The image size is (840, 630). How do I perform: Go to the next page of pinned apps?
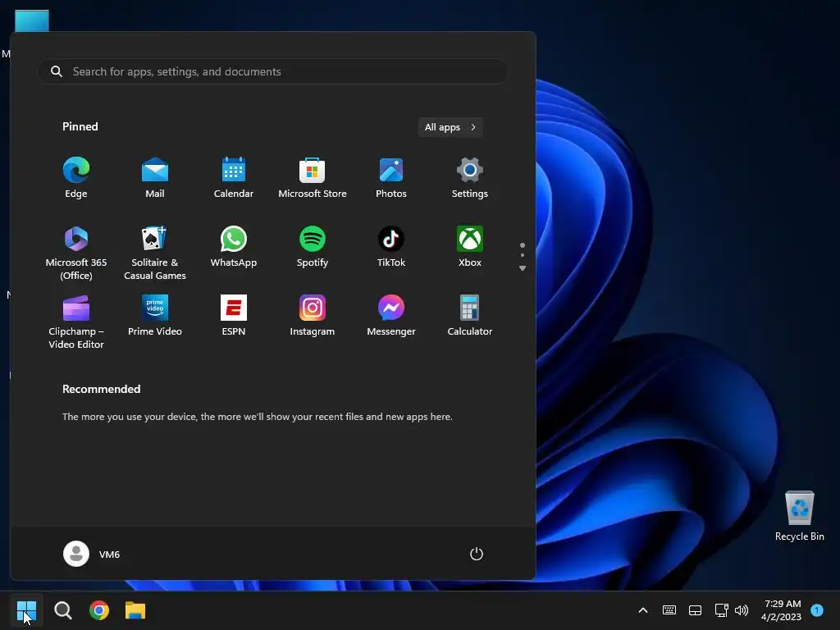tap(523, 268)
